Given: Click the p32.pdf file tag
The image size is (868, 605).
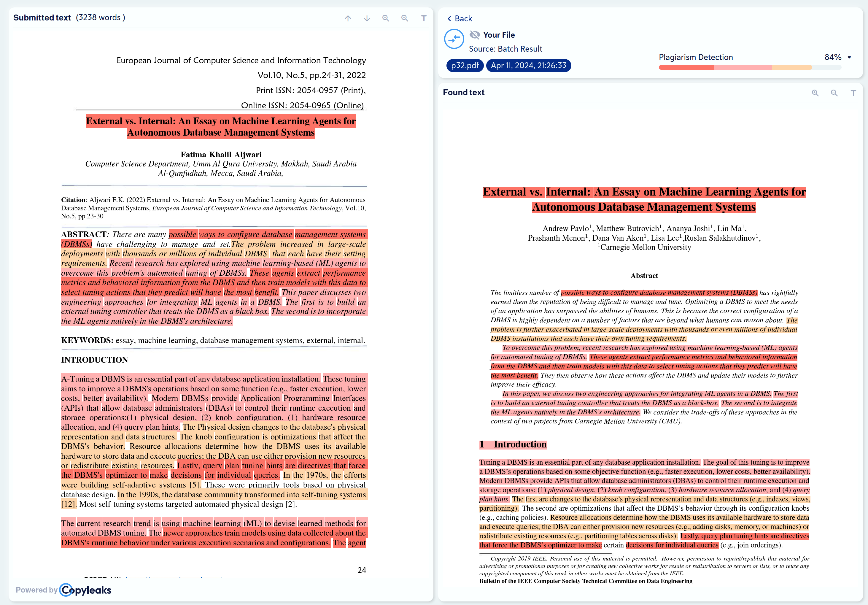Looking at the screenshot, I should [465, 65].
